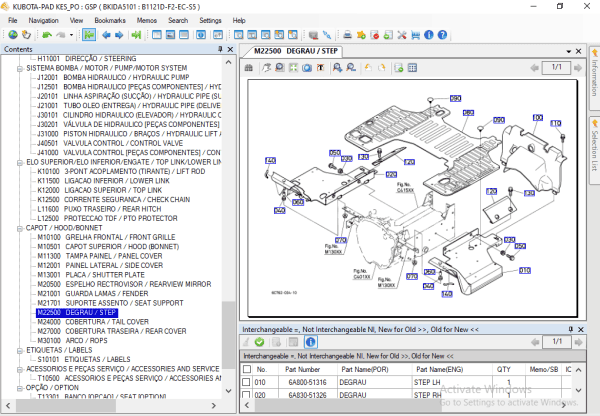Screen dimensions: 600x416
Task: Select K12000 LIGACAO SUPERIOR / TOP LINK
Action: (x=99, y=190)
